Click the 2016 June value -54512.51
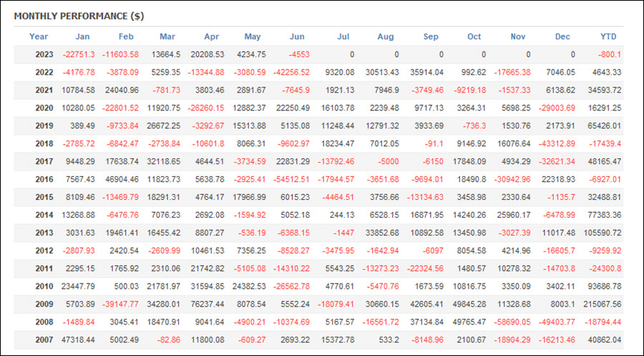The width and height of the screenshot is (644, 356). [x=292, y=179]
